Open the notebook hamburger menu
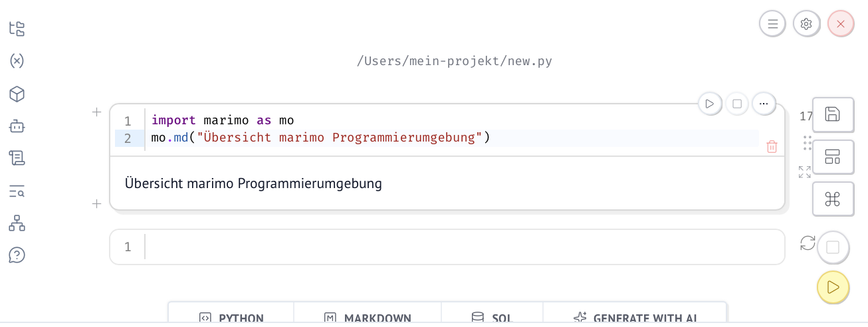Image resolution: width=868 pixels, height=327 pixels. tap(772, 24)
